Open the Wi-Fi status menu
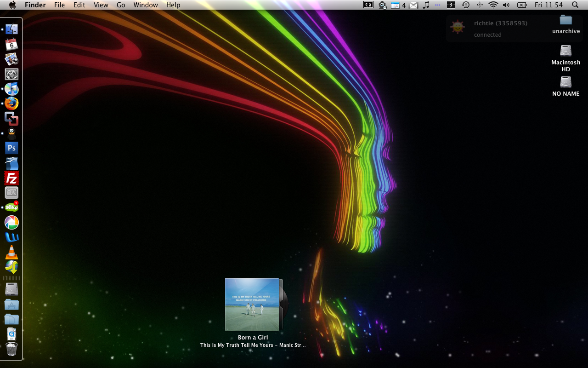This screenshot has width=588, height=368. pos(493,5)
